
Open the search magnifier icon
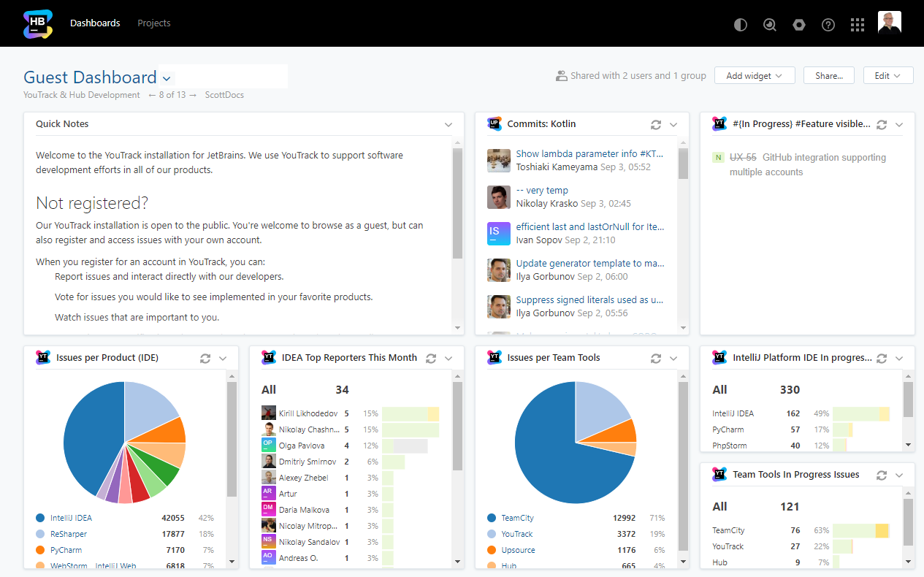click(770, 25)
